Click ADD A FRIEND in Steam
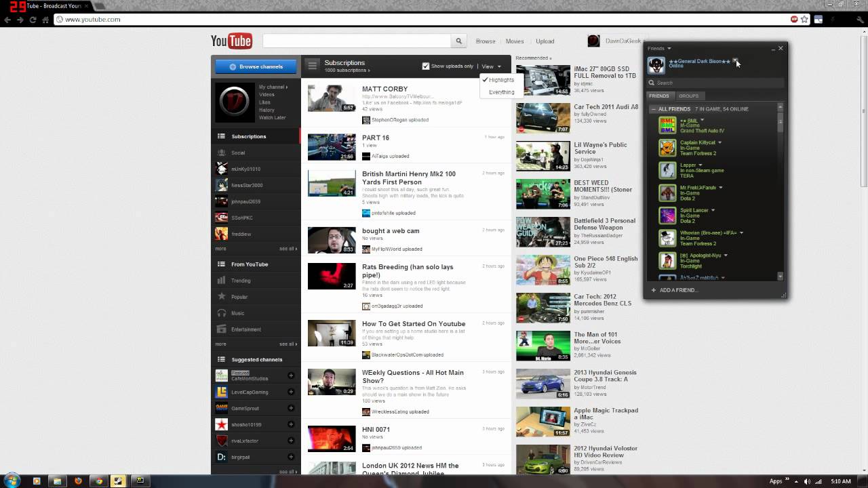868x488 pixels. pos(674,290)
